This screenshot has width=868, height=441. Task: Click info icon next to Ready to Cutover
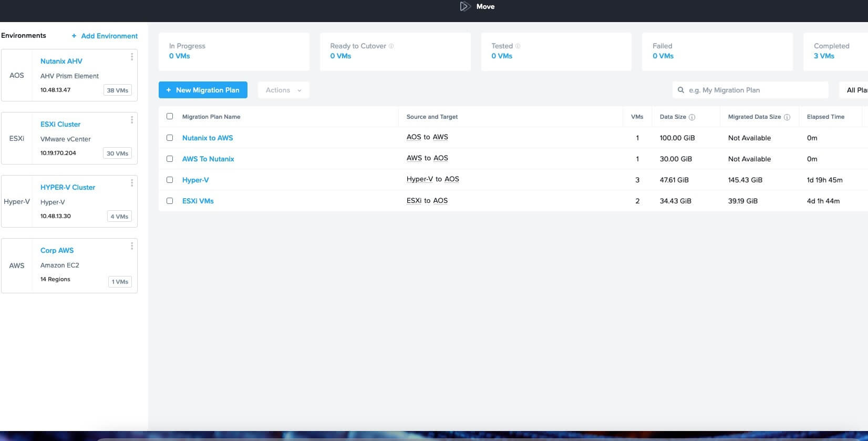click(391, 46)
